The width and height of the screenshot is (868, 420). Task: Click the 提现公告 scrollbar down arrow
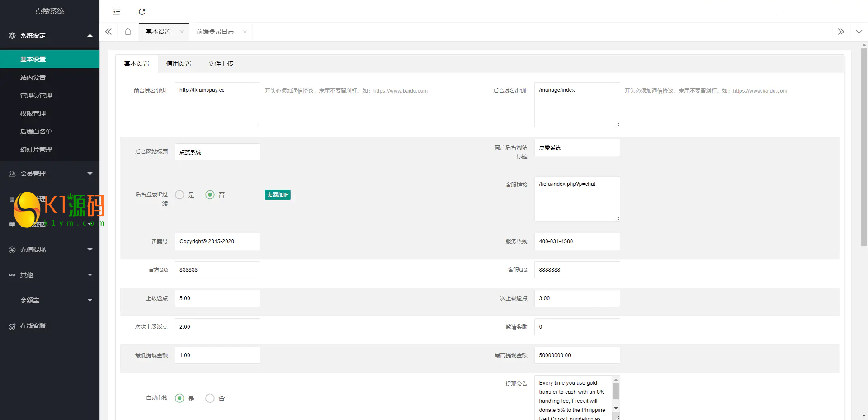616,408
